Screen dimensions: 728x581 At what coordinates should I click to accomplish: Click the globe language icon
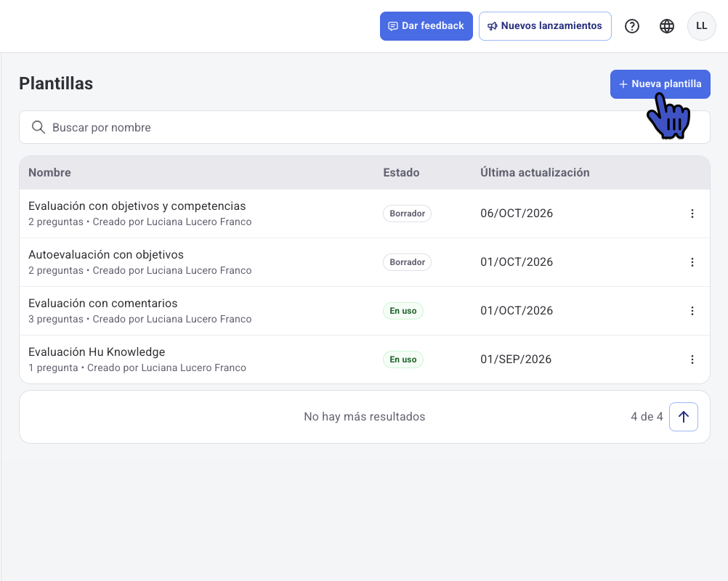(667, 26)
